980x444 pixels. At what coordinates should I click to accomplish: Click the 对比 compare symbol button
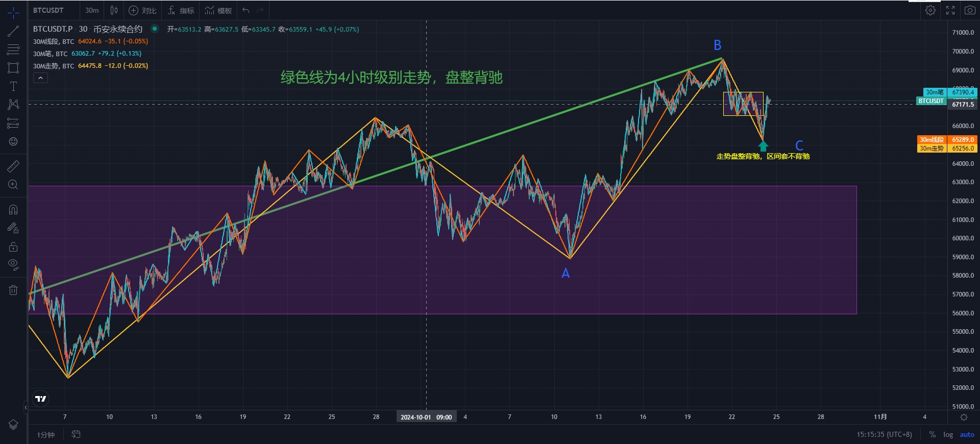click(142, 10)
